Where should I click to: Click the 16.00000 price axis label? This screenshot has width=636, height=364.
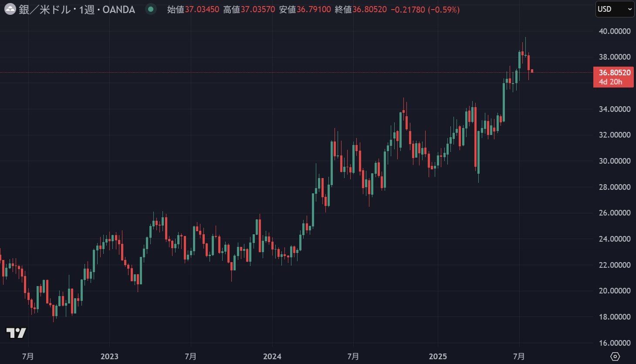(x=615, y=343)
